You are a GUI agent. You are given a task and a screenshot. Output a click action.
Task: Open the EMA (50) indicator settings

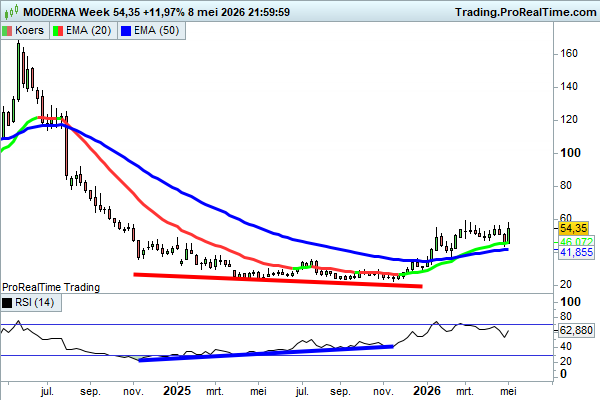pyautogui.click(x=152, y=31)
